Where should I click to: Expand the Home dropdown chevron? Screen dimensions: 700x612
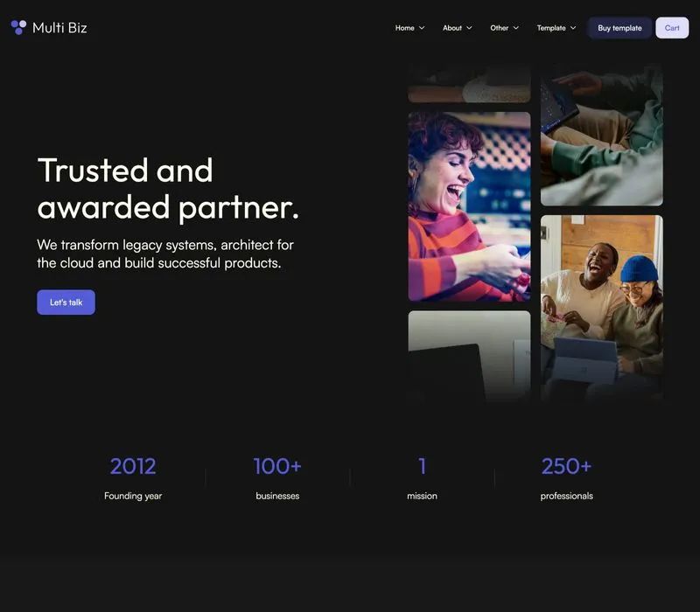(422, 28)
